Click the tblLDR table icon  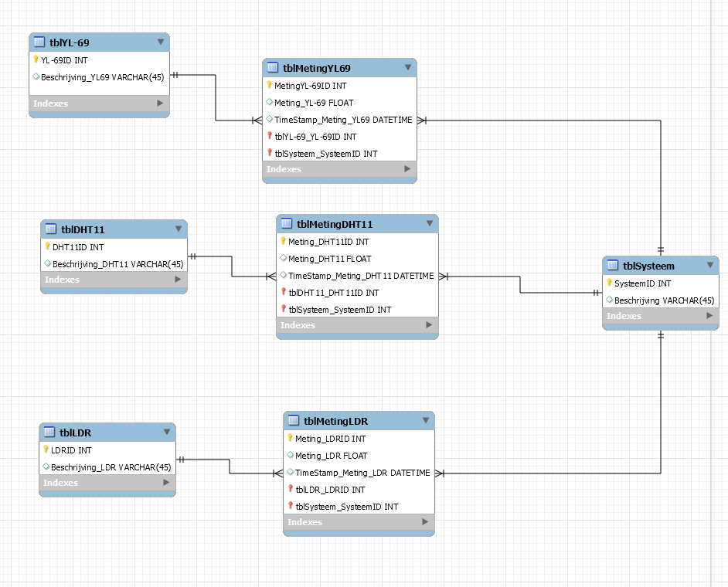click(49, 433)
